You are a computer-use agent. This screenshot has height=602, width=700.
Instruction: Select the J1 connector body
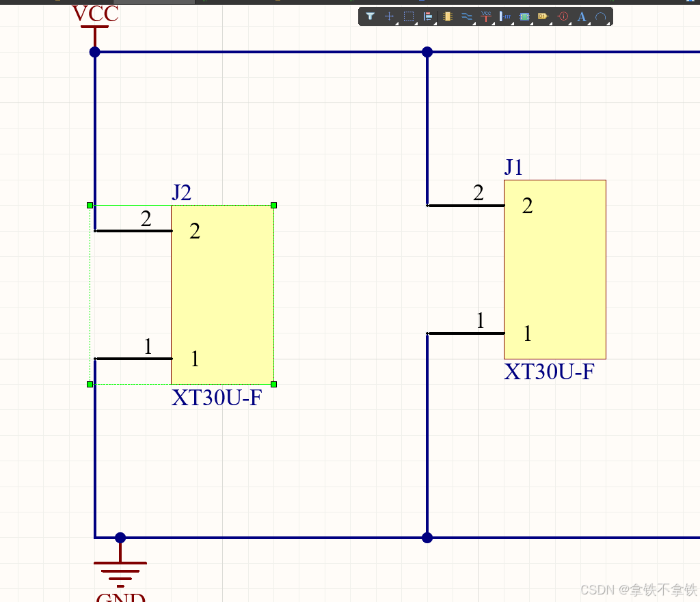pyautogui.click(x=555, y=269)
